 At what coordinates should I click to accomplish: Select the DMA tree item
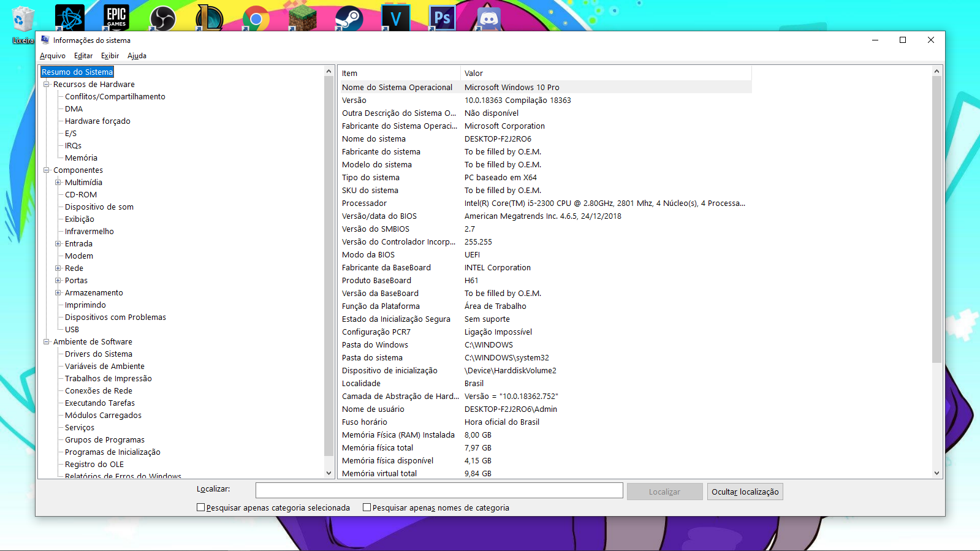point(74,109)
